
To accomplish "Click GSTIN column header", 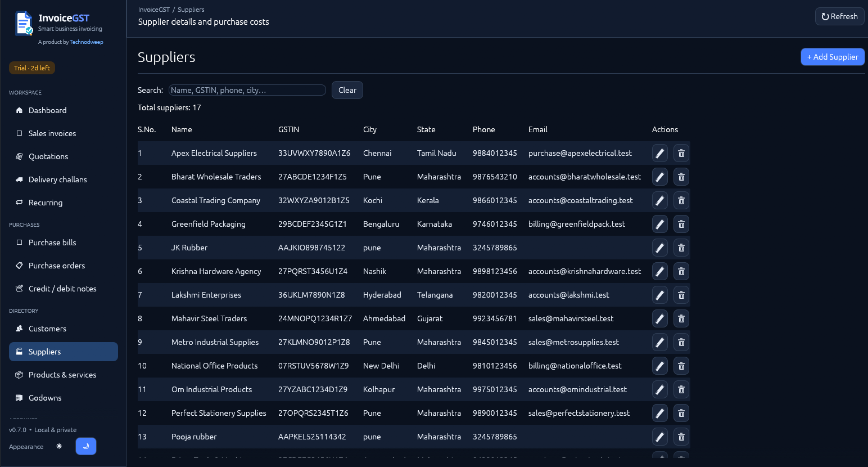I will point(289,129).
